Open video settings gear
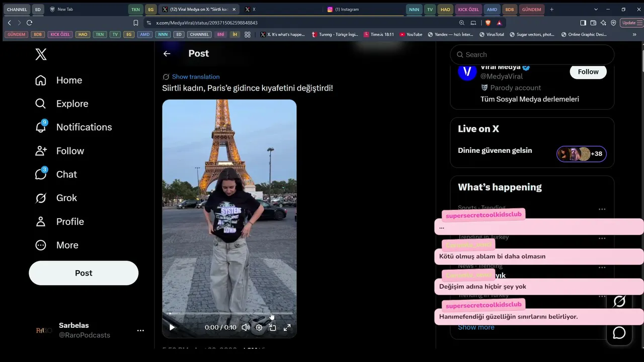The height and width of the screenshot is (362, 644). tap(259, 327)
